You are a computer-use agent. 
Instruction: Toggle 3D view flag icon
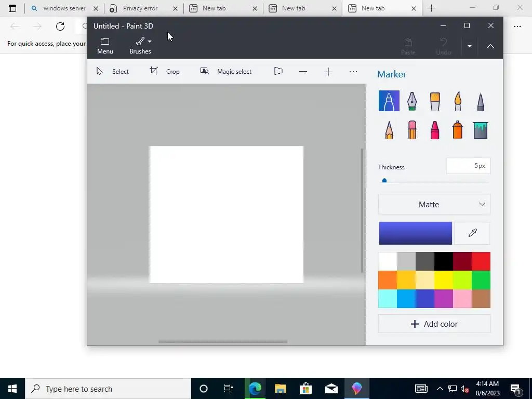click(x=278, y=71)
